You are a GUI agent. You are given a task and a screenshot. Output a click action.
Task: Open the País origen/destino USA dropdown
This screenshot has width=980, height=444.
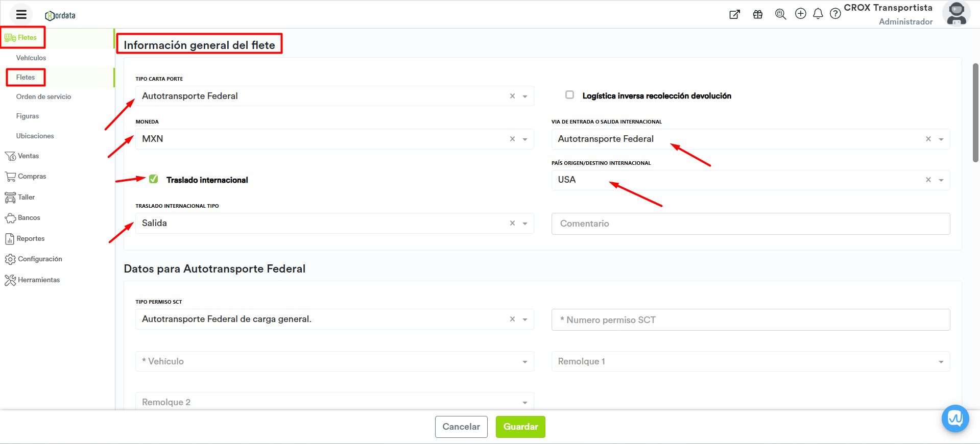tap(941, 180)
